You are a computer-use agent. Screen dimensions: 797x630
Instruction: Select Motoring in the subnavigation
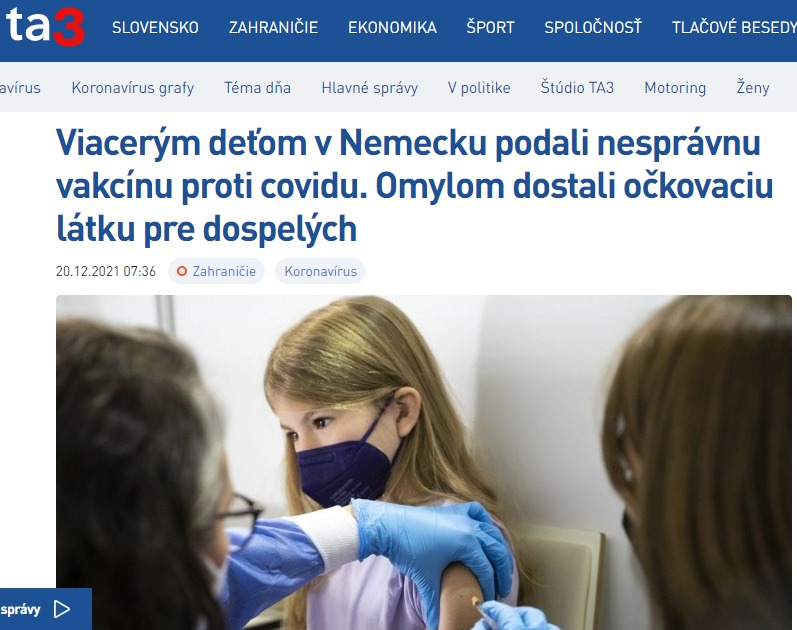[x=675, y=87]
